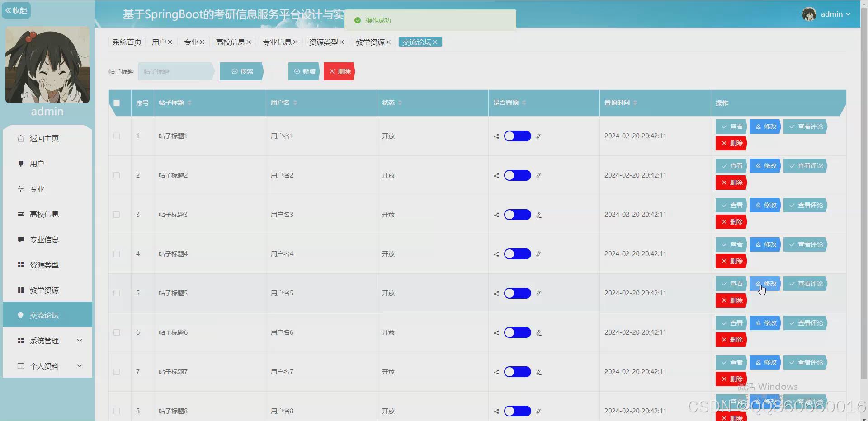Click the sidebar profile picture

tap(47, 65)
